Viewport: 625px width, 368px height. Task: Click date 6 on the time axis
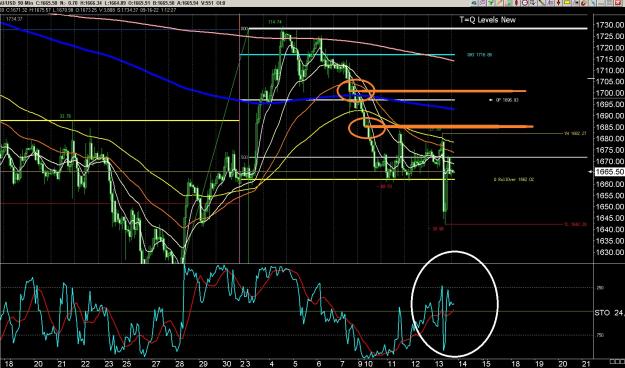click(x=318, y=364)
